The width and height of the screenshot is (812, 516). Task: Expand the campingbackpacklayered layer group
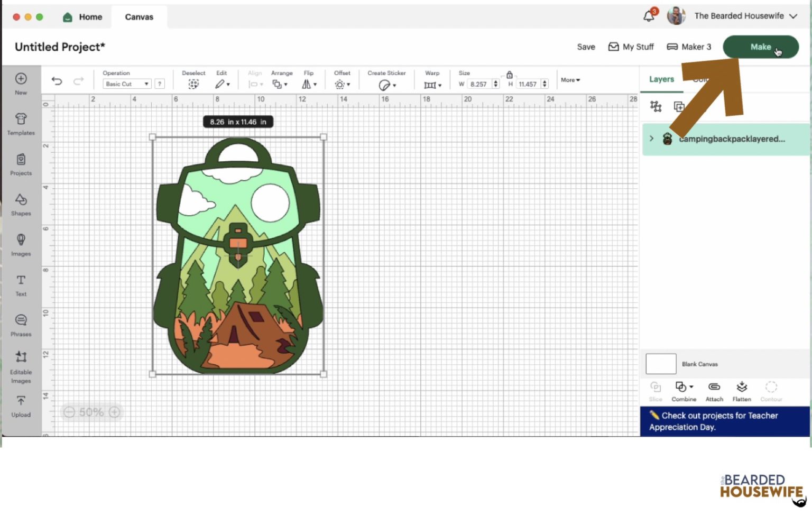[651, 139]
